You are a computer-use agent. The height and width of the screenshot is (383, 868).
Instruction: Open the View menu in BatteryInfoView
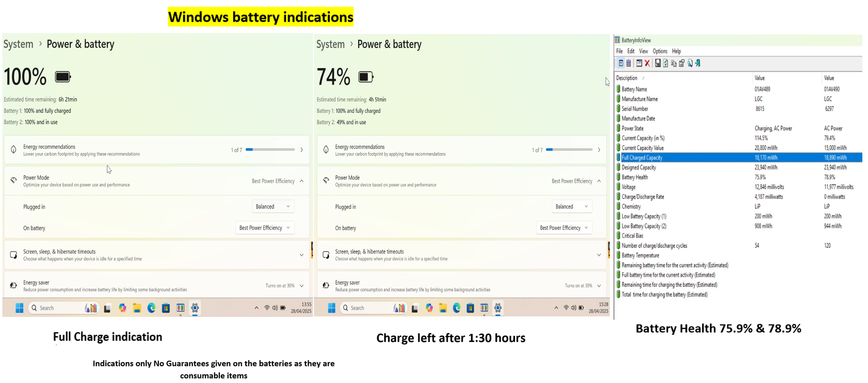coord(643,51)
